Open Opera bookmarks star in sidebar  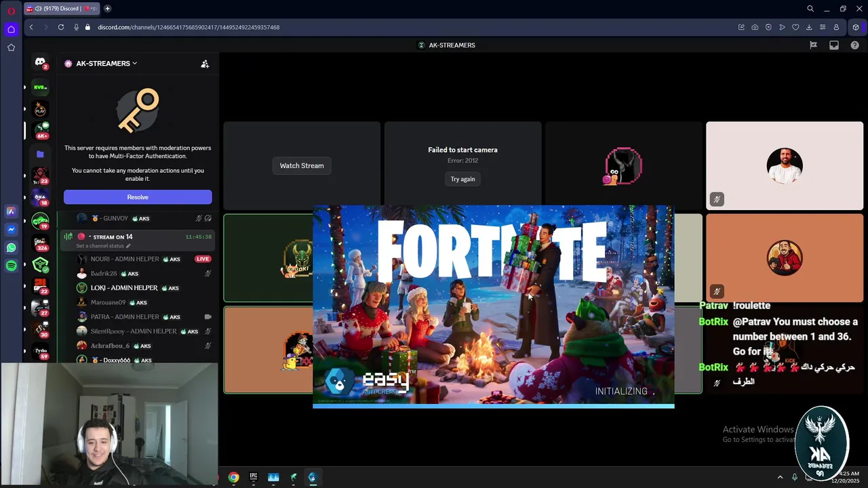(11, 47)
